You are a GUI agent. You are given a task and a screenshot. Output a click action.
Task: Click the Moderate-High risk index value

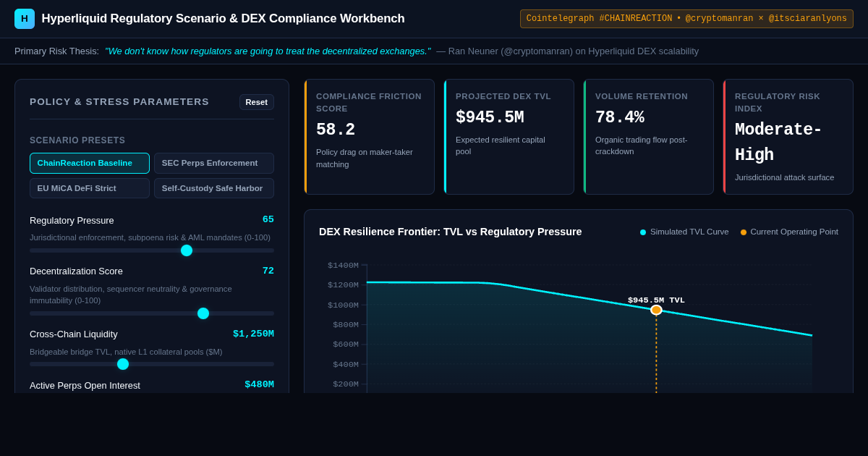point(778,143)
